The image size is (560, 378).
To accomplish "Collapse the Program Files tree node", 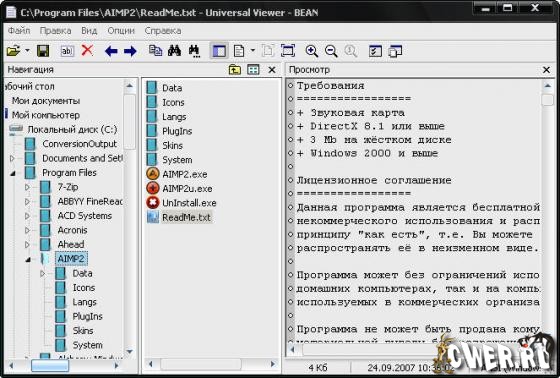I will coord(13,174).
